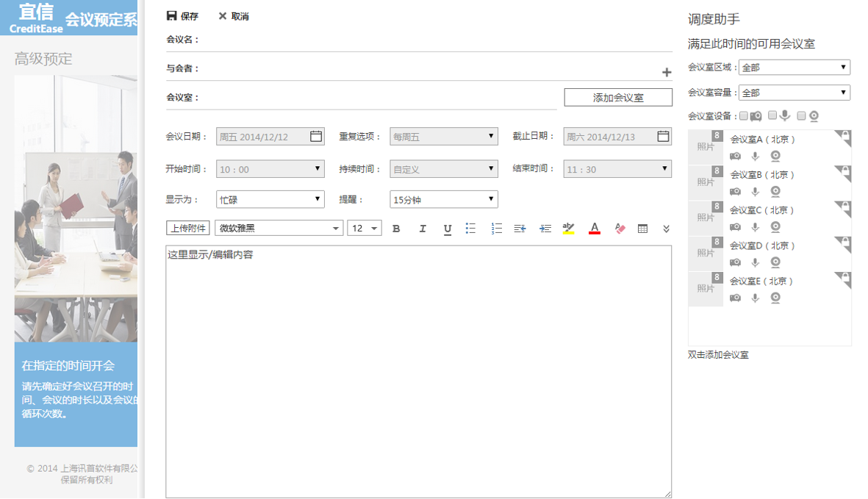Click the 上传附件 upload button
The height and width of the screenshot is (499, 868).
(187, 228)
